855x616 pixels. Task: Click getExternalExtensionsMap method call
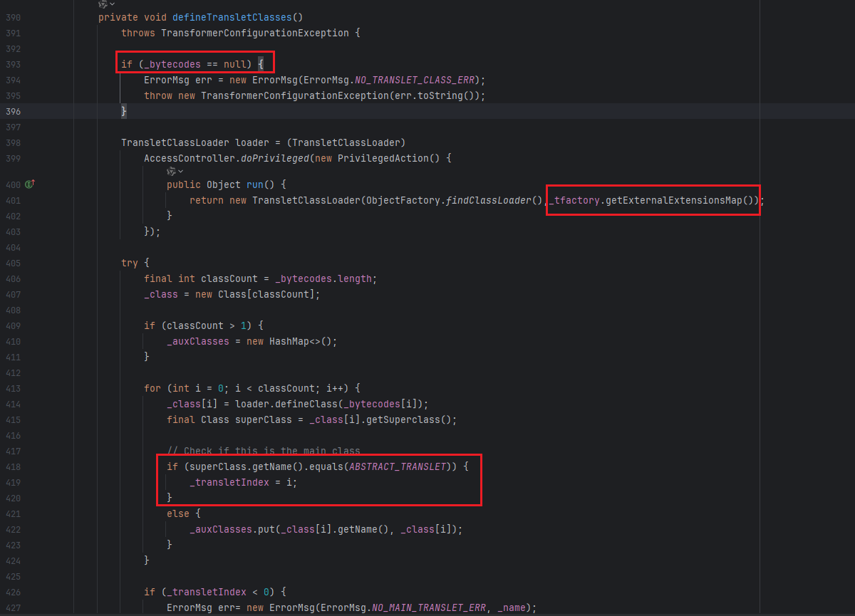[x=679, y=201]
